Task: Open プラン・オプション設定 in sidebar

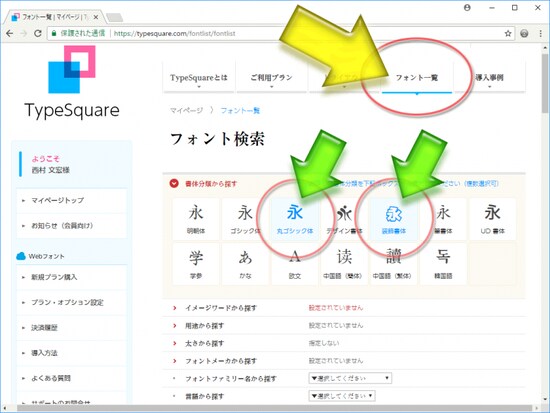Action: [72, 302]
